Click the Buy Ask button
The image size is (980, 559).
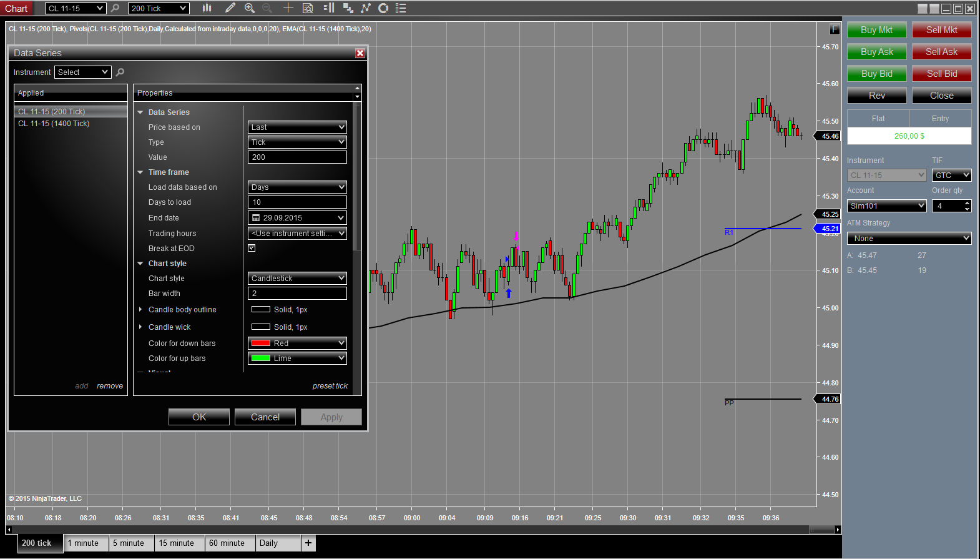tap(877, 52)
